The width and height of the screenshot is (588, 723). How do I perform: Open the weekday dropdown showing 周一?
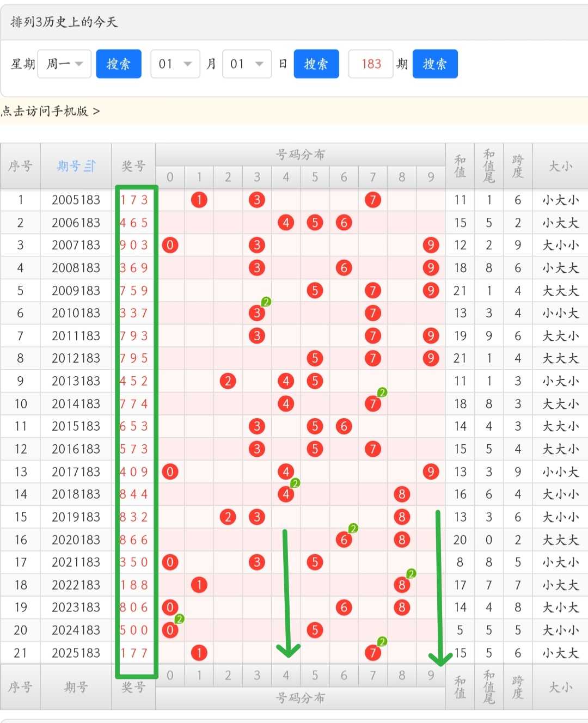pyautogui.click(x=64, y=64)
